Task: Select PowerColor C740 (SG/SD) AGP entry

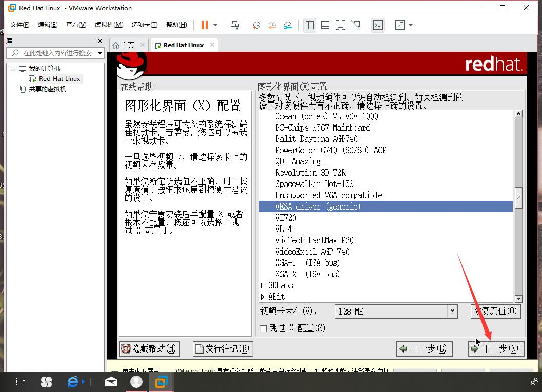Action: [386, 150]
